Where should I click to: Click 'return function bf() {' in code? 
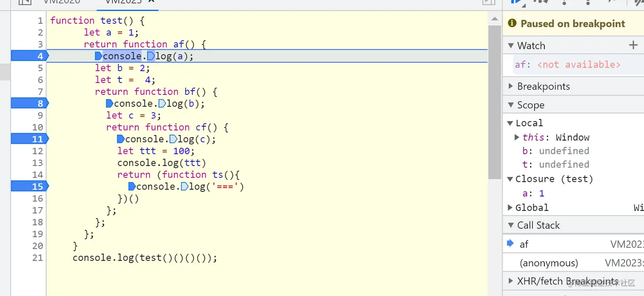156,91
